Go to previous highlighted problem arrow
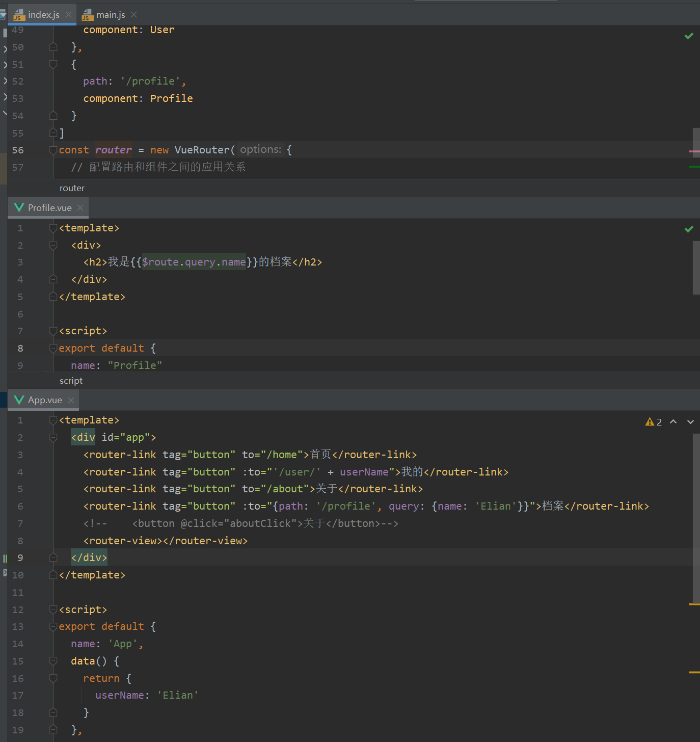The image size is (700, 742). coord(674,422)
